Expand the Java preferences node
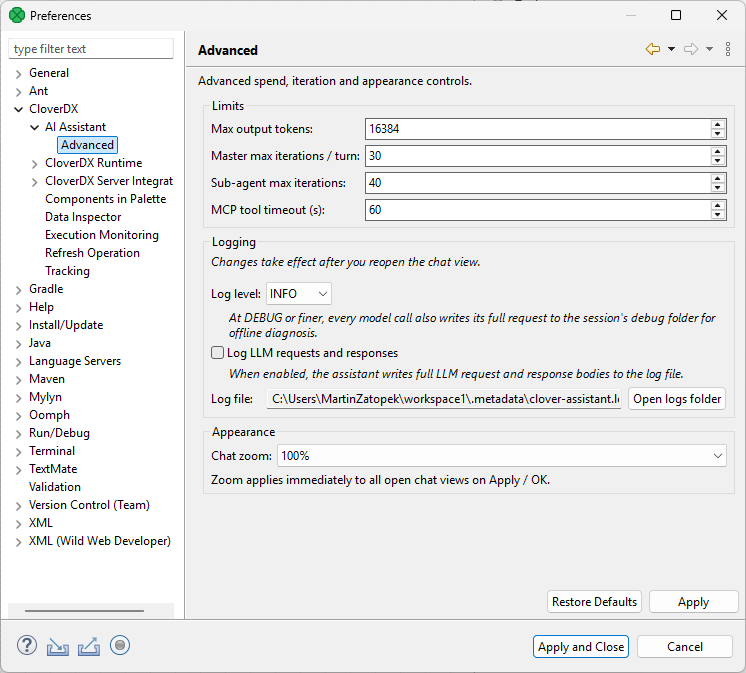 tap(19, 344)
